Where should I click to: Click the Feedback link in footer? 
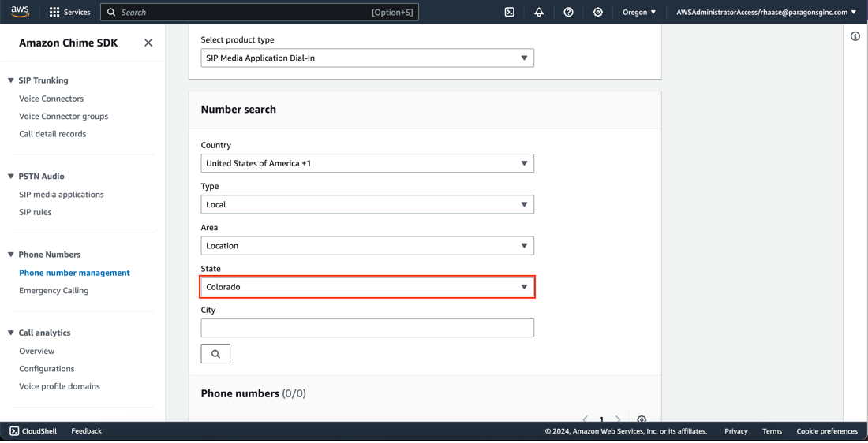(86, 431)
